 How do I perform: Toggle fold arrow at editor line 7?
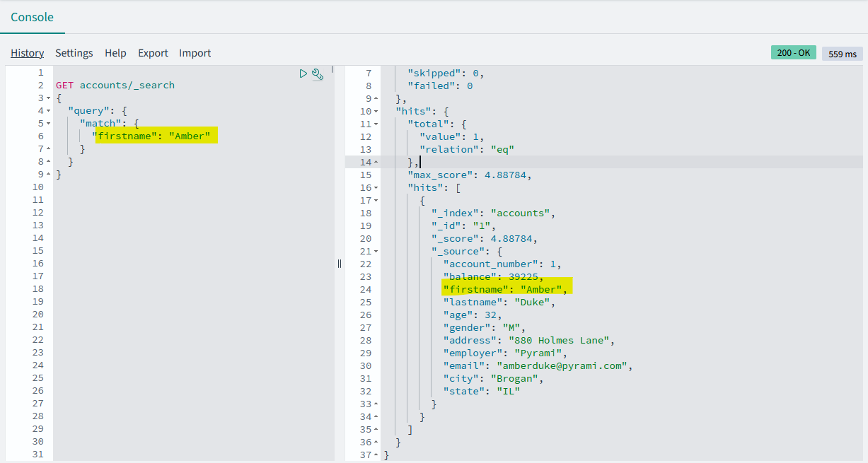(48, 149)
